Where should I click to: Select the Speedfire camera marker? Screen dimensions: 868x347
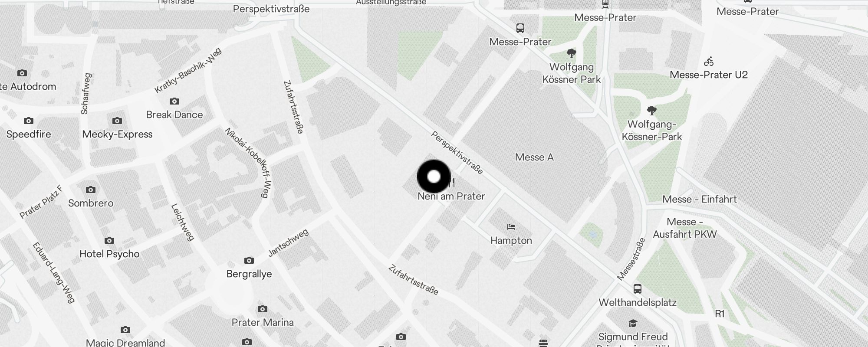tap(29, 121)
